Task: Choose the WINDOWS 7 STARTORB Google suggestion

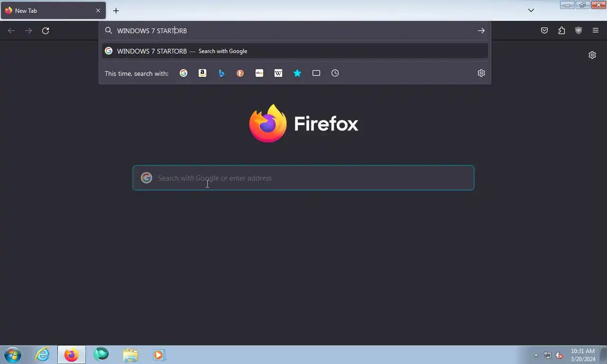Action: [x=295, y=51]
